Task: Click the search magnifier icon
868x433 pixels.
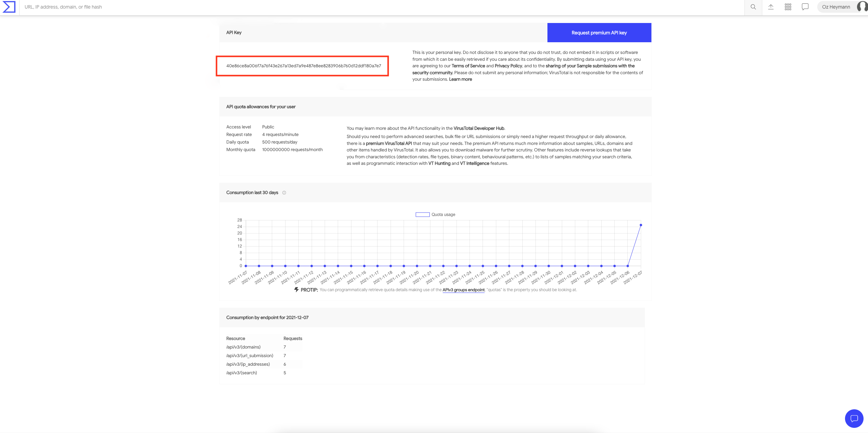Action: coord(753,7)
